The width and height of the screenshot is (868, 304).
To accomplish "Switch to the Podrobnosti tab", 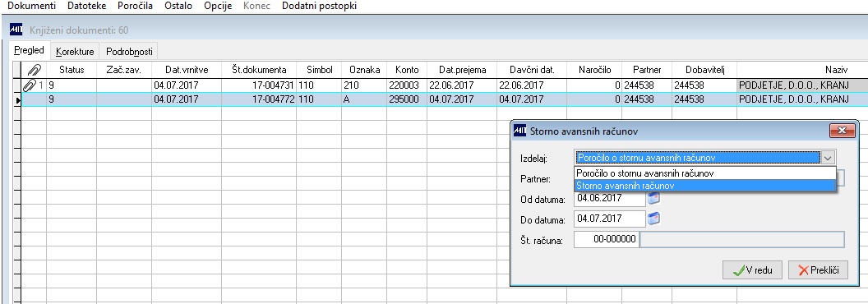I will 129,52.
